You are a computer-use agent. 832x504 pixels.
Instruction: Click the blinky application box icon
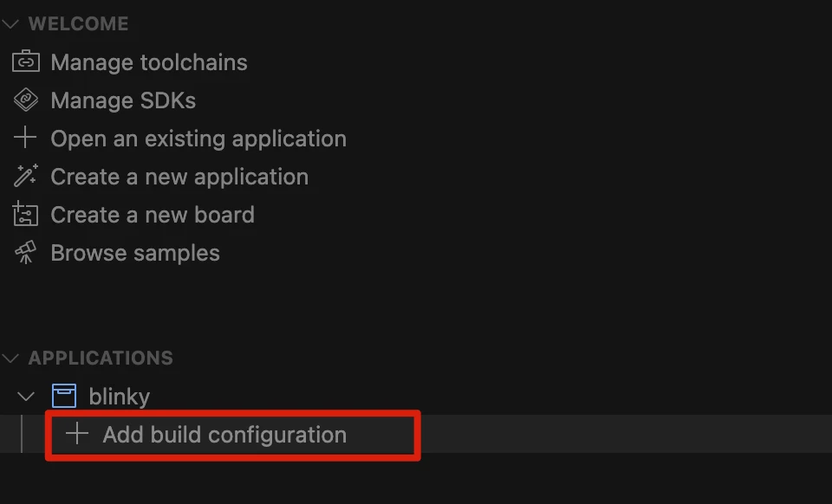coord(64,396)
